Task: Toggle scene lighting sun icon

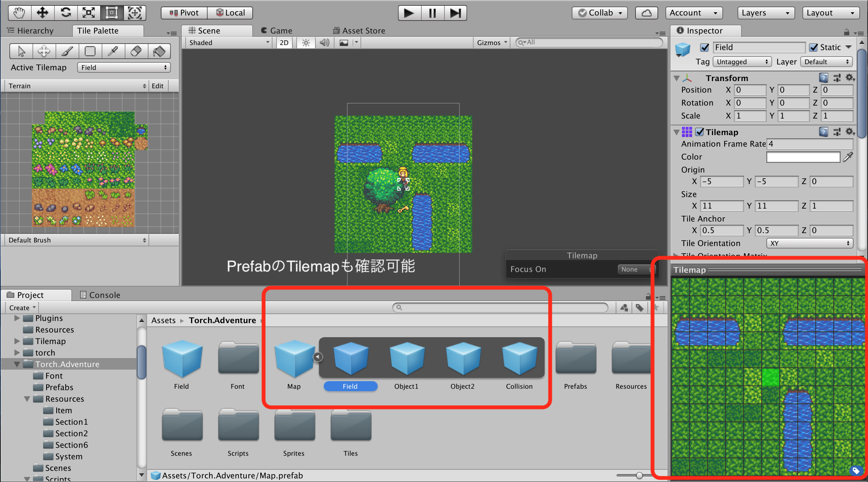Action: (306, 43)
